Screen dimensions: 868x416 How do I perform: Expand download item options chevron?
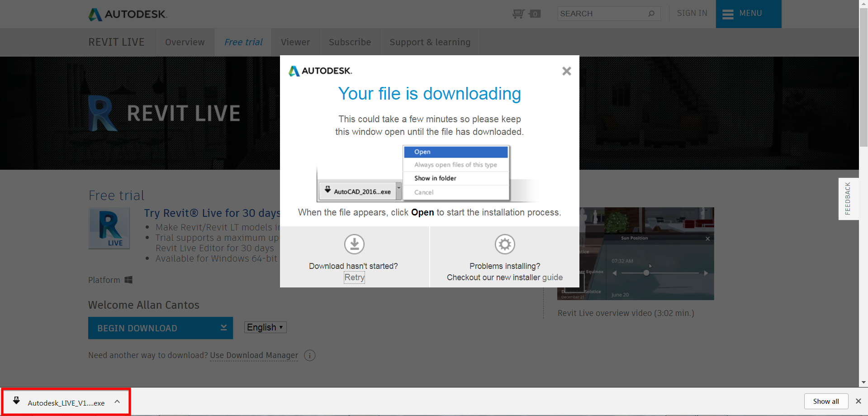point(117,402)
